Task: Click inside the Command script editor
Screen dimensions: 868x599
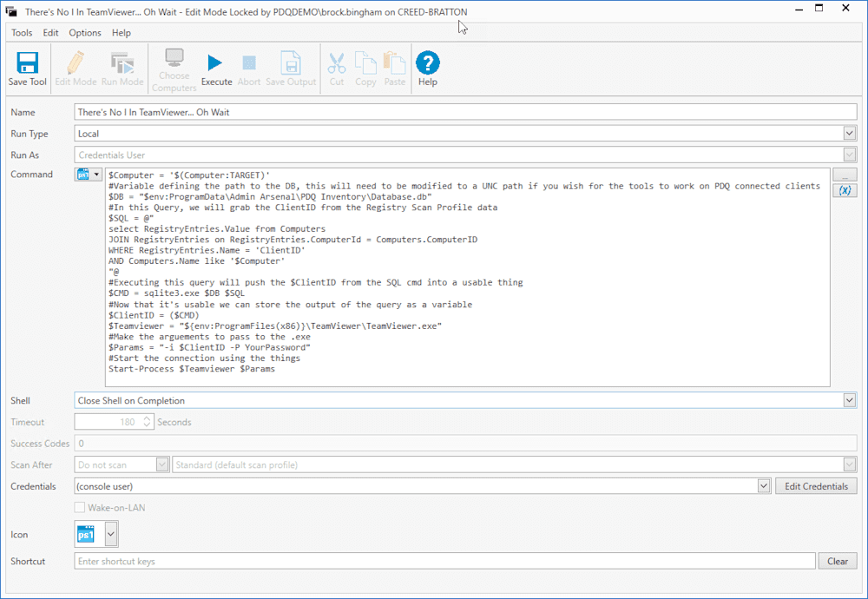Action: tap(467, 277)
